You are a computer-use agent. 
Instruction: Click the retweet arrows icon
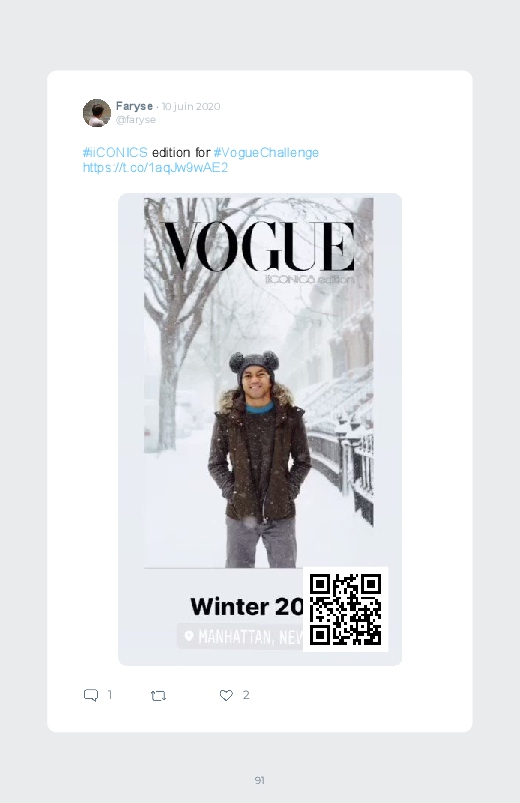[158, 695]
